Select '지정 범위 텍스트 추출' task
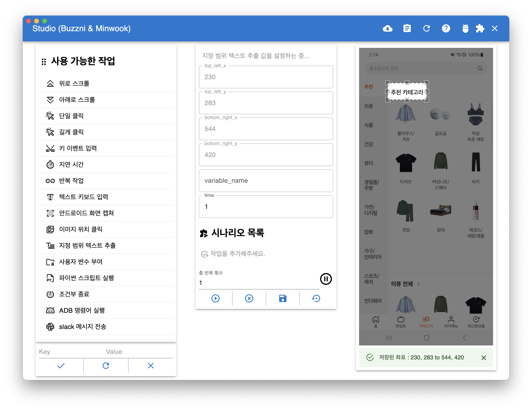Screen dimensions: 532x410 click(x=87, y=246)
